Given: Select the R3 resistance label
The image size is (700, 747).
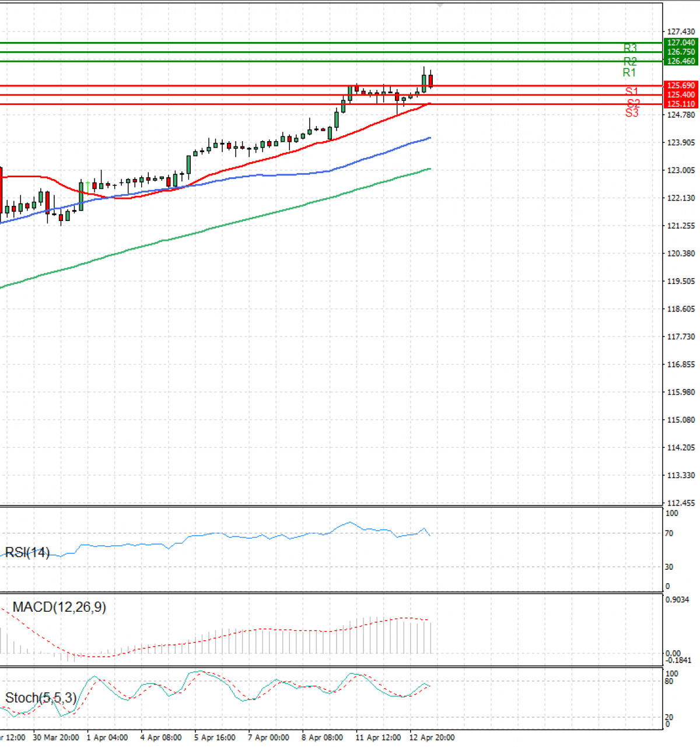Looking at the screenshot, I should point(630,48).
